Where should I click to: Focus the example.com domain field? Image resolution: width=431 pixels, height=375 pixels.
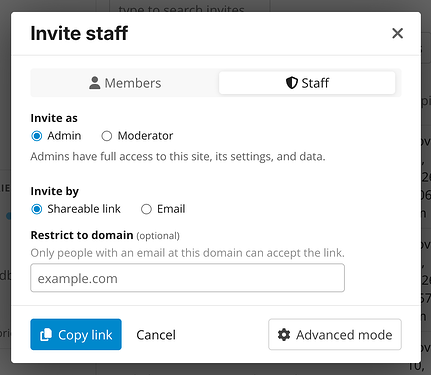click(187, 278)
